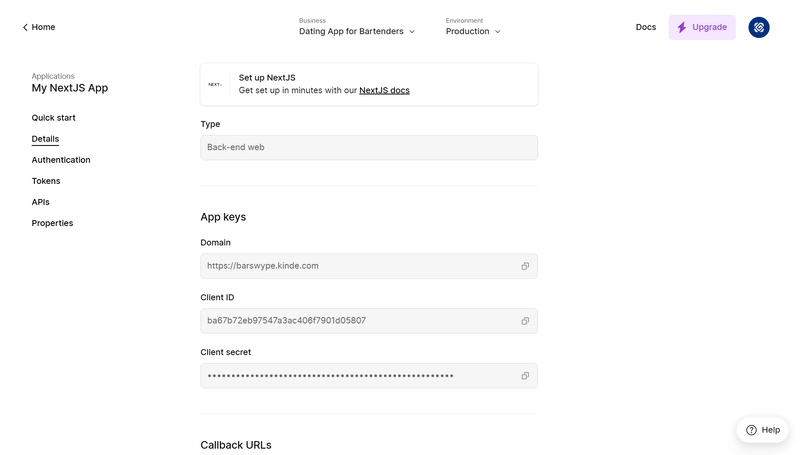Click the Client ID field
800x455 pixels.
pyautogui.click(x=369, y=321)
